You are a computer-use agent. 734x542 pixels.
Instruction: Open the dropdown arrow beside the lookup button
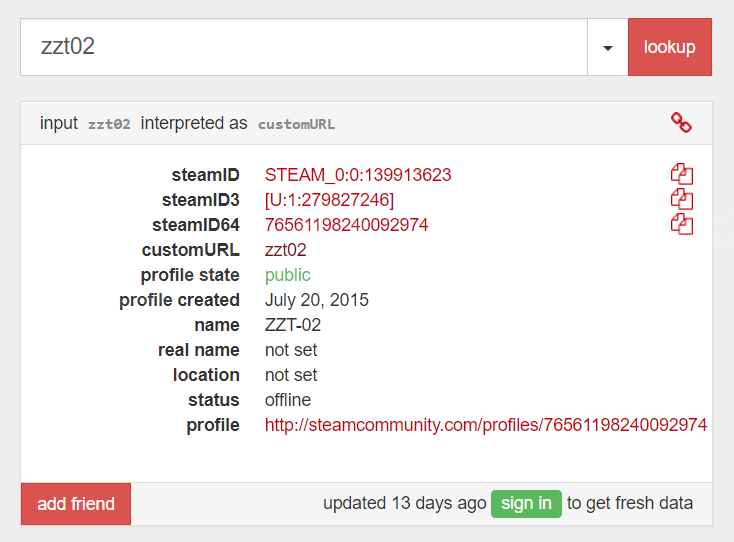click(x=607, y=48)
